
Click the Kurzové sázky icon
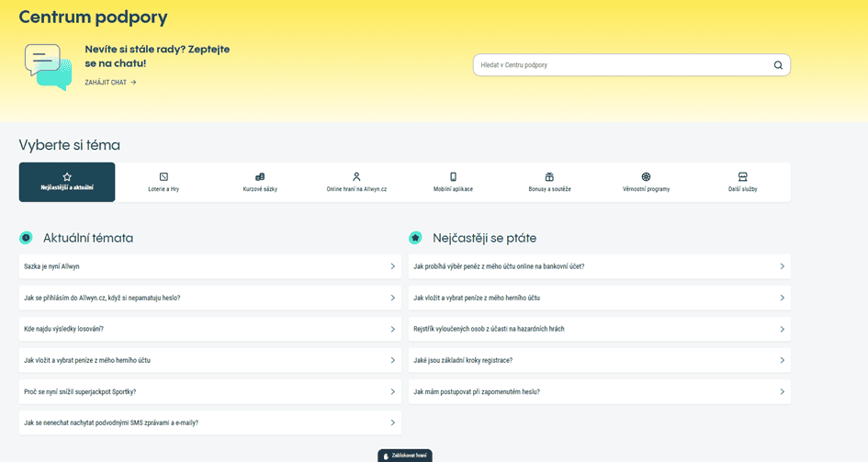coord(260,177)
